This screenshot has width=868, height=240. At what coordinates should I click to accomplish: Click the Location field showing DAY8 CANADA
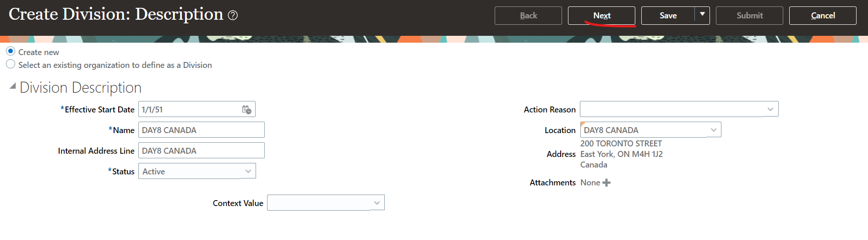coord(644,130)
